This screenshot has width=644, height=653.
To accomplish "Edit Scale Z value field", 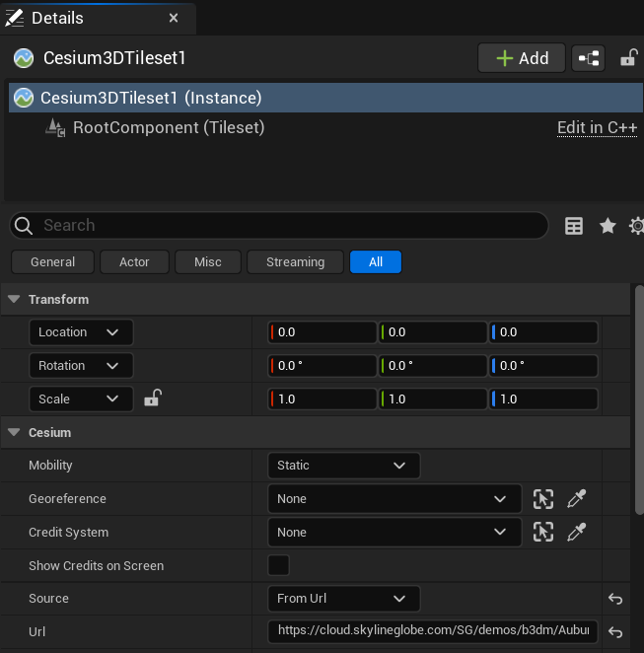I will [x=543, y=399].
